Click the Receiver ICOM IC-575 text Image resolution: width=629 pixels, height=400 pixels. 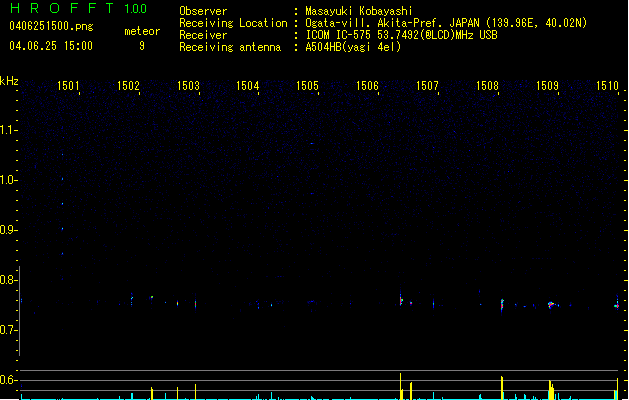[x=401, y=35]
